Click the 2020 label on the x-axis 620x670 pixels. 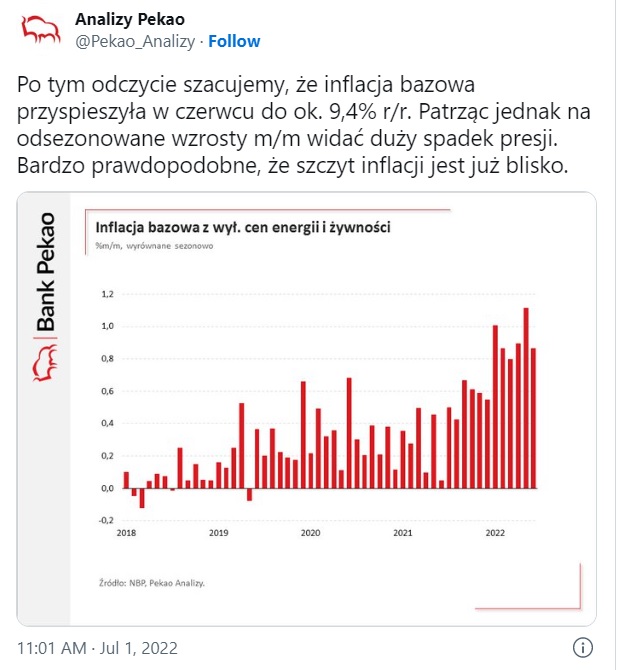coord(310,533)
